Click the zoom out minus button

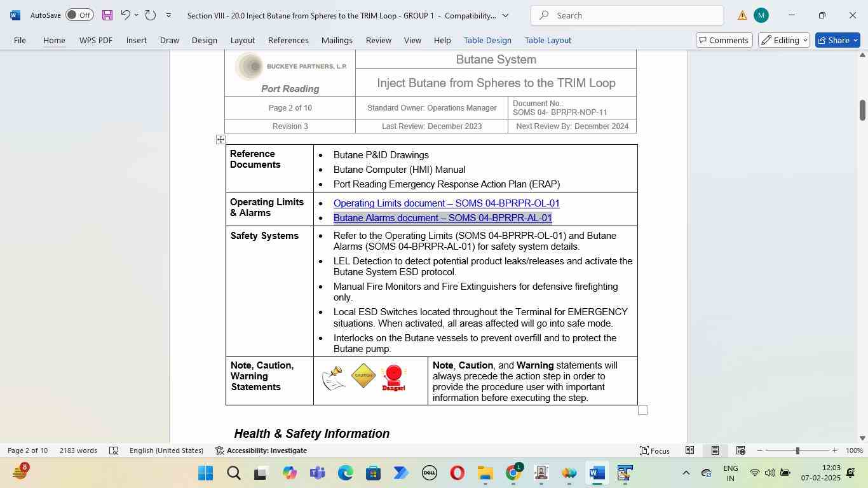click(759, 451)
